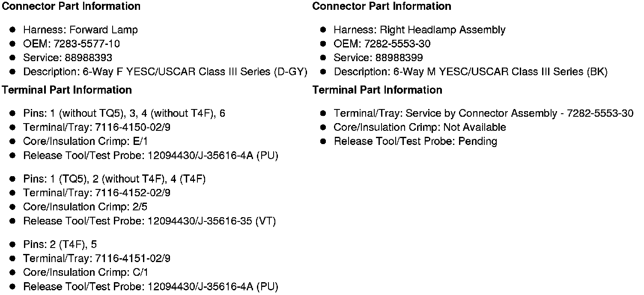Click the Release Tool J-35616-35 (VT) line
This screenshot has width=644, height=295.
click(149, 221)
